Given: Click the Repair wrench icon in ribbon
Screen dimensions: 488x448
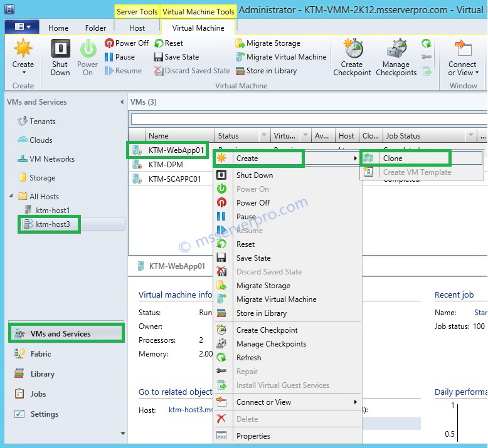Looking at the screenshot, I should click(x=427, y=56).
